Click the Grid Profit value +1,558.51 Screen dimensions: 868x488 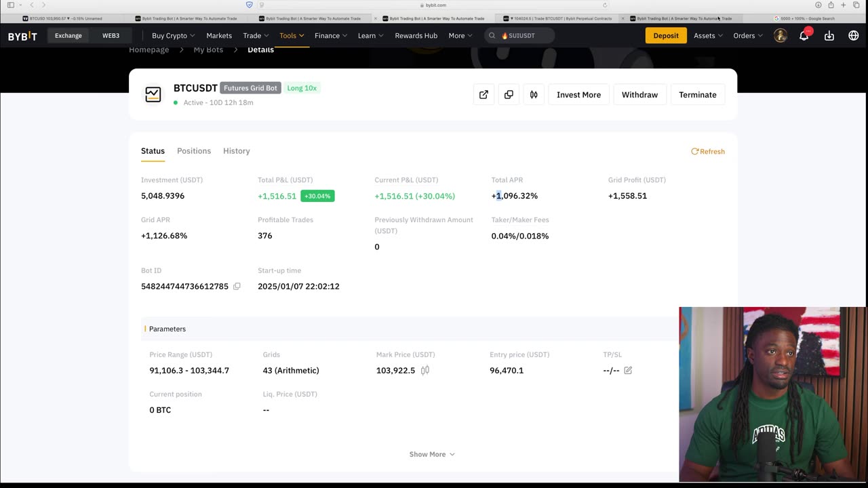(x=627, y=196)
